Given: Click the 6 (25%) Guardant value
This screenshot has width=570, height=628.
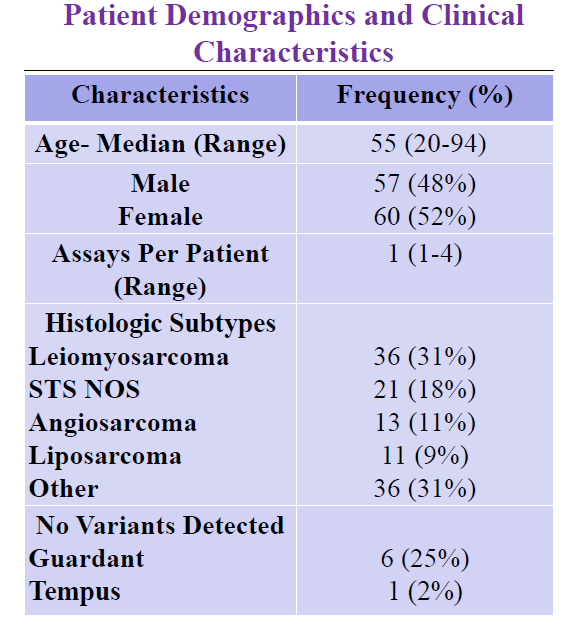Looking at the screenshot, I should coord(425,559).
